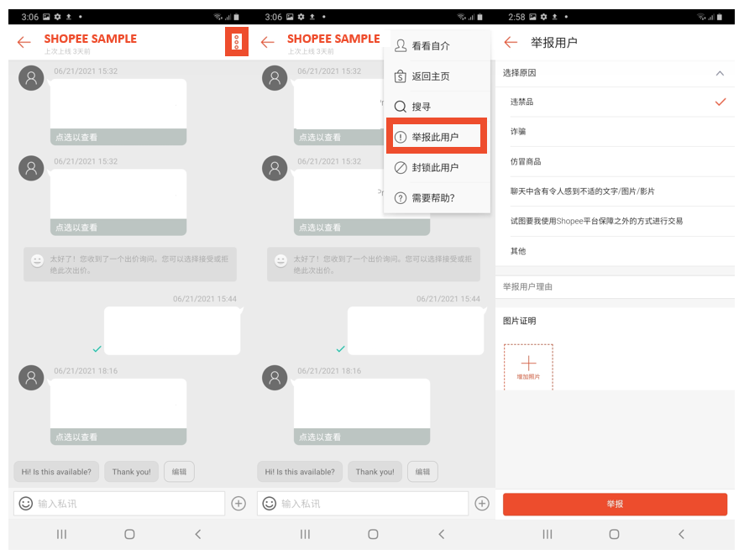Tap 点选以查看 on 18:16 card, second screen

coord(362,437)
